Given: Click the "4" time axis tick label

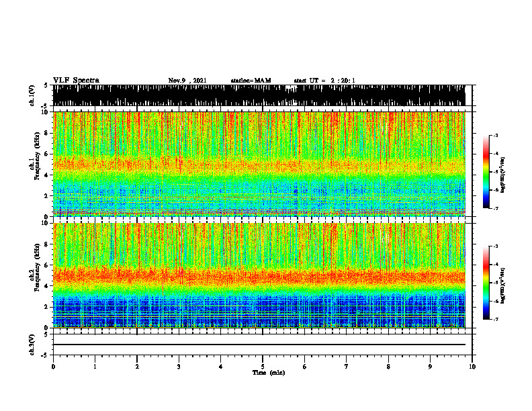Looking at the screenshot, I should click(221, 367).
